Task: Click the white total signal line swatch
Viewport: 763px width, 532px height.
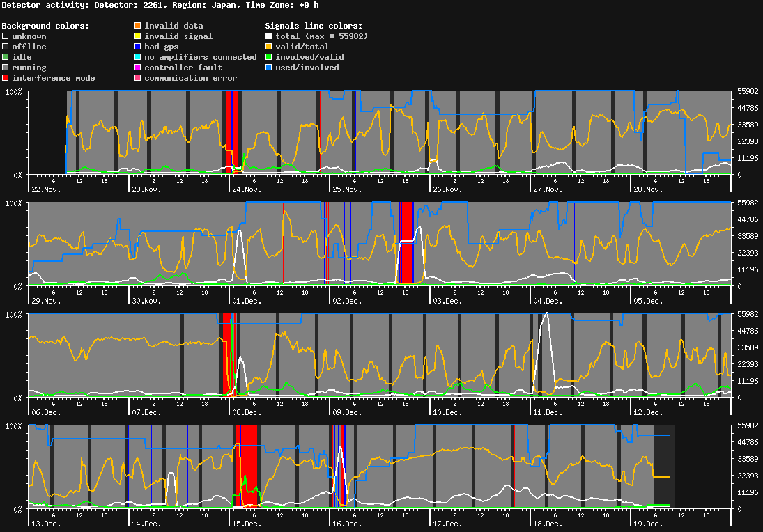Action: 269,36
